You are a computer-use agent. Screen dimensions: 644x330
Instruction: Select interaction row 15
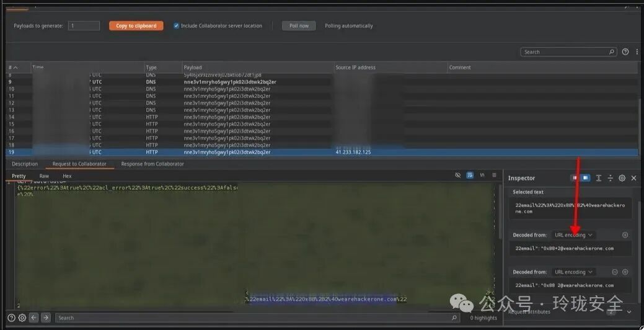(x=322, y=124)
